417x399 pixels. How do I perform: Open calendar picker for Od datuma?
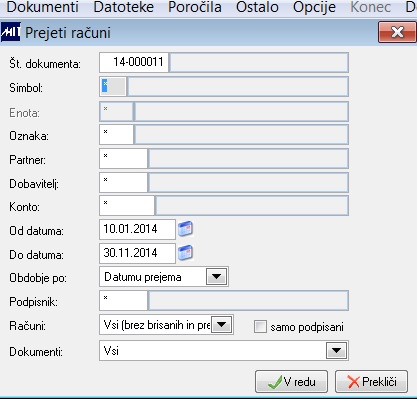pyautogui.click(x=185, y=229)
